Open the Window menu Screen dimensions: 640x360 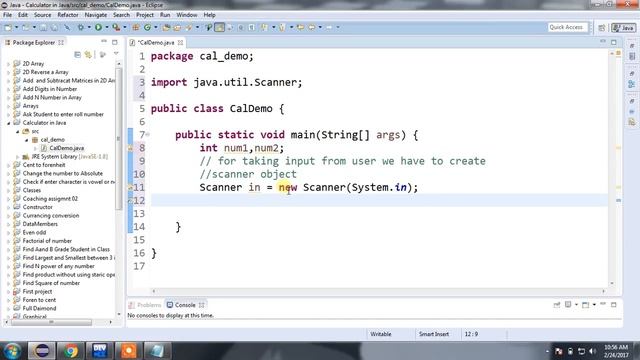[x=187, y=15]
